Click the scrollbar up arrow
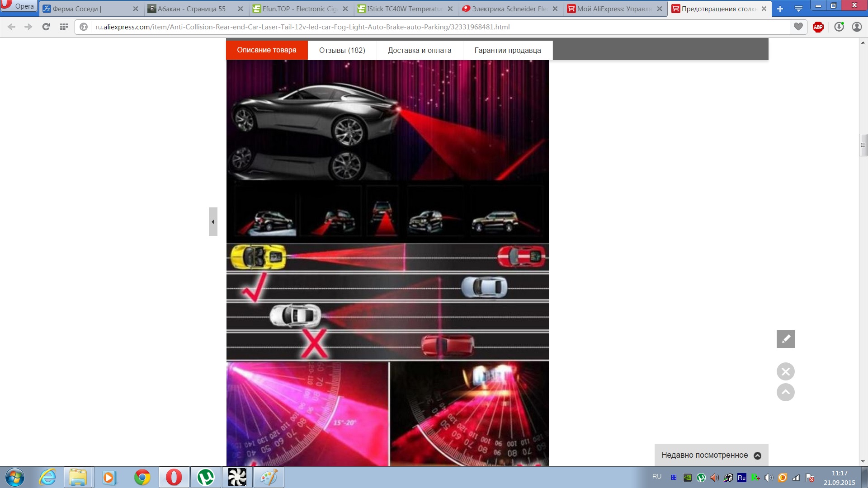The image size is (868, 488). (863, 43)
